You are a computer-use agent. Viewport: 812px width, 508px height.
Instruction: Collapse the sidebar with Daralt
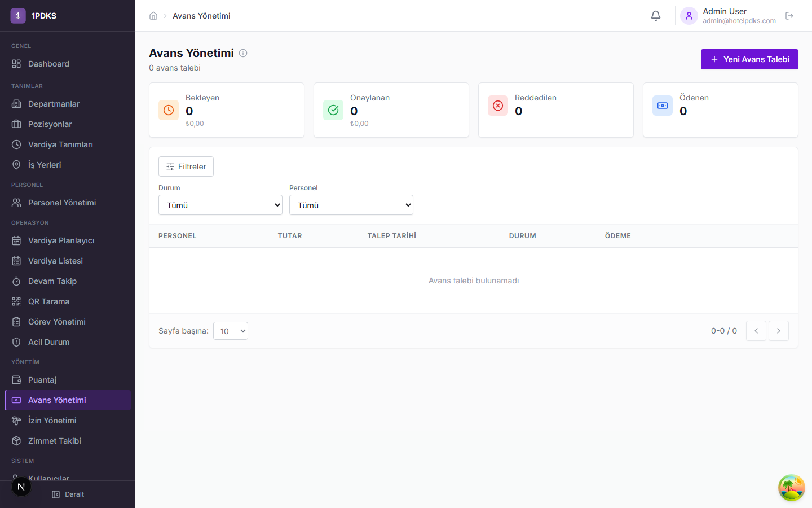(68, 494)
